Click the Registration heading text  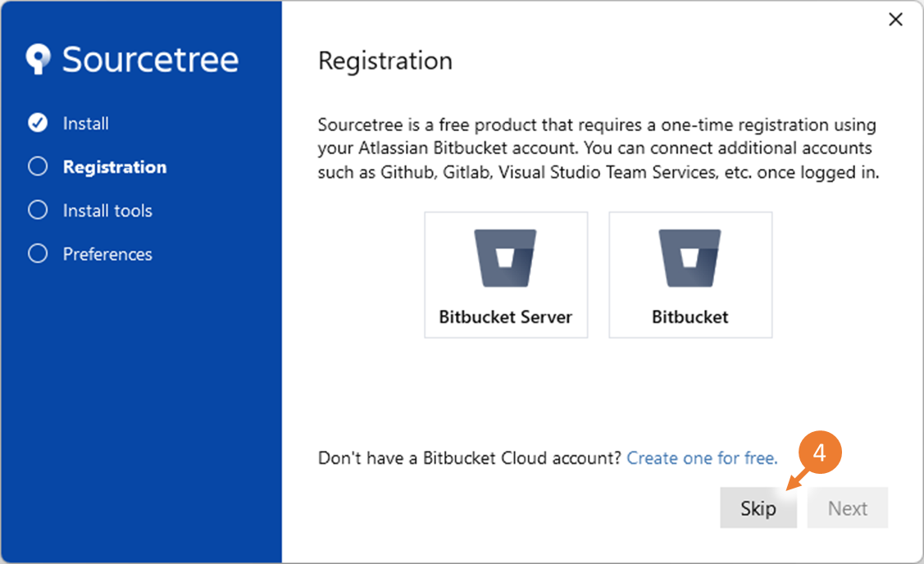click(385, 61)
